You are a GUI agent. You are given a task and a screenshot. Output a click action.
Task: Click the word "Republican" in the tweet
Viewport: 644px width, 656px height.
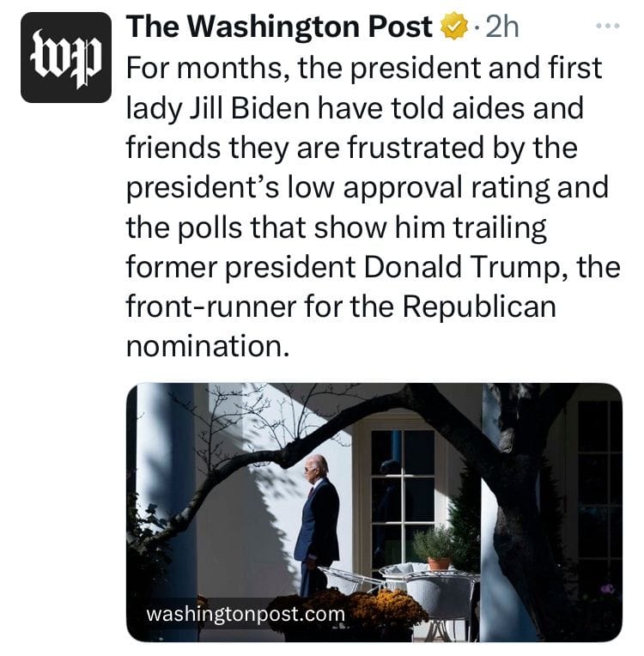click(479, 307)
